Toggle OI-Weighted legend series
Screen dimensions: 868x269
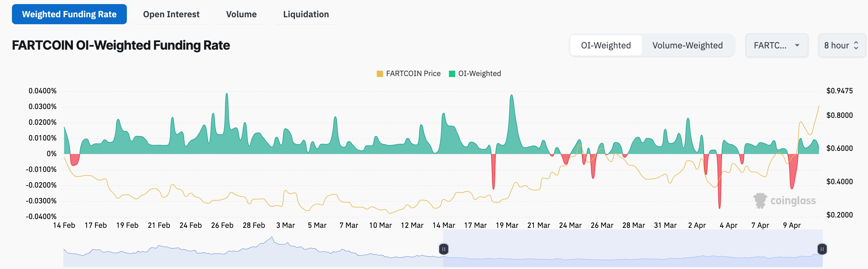point(475,74)
